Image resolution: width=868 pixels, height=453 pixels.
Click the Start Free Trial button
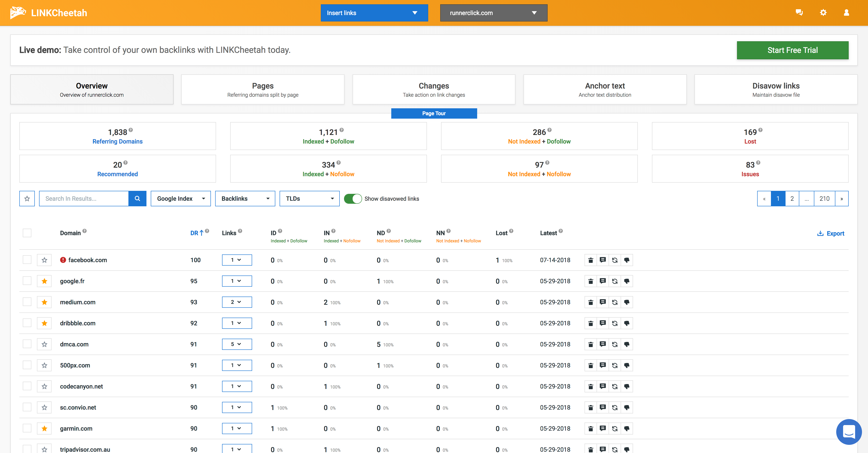coord(792,50)
